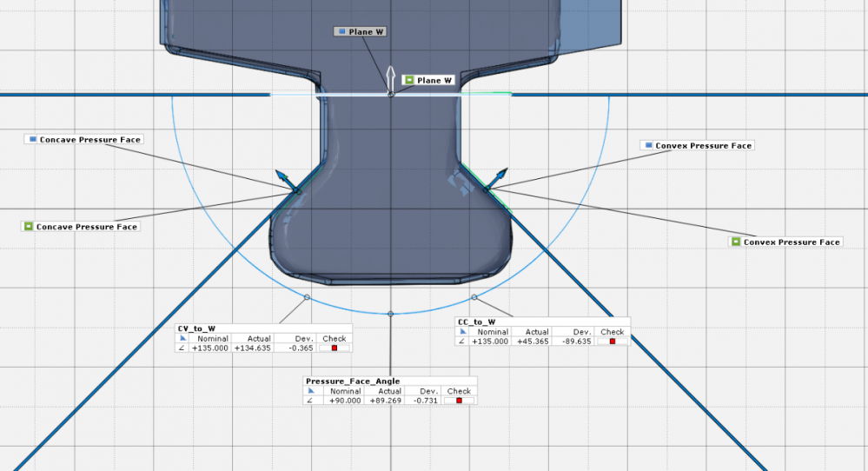This screenshot has width=868, height=471.
Task: Click the Dev. value -0.731 in Pressure_Face_Angle
Action: click(423, 401)
